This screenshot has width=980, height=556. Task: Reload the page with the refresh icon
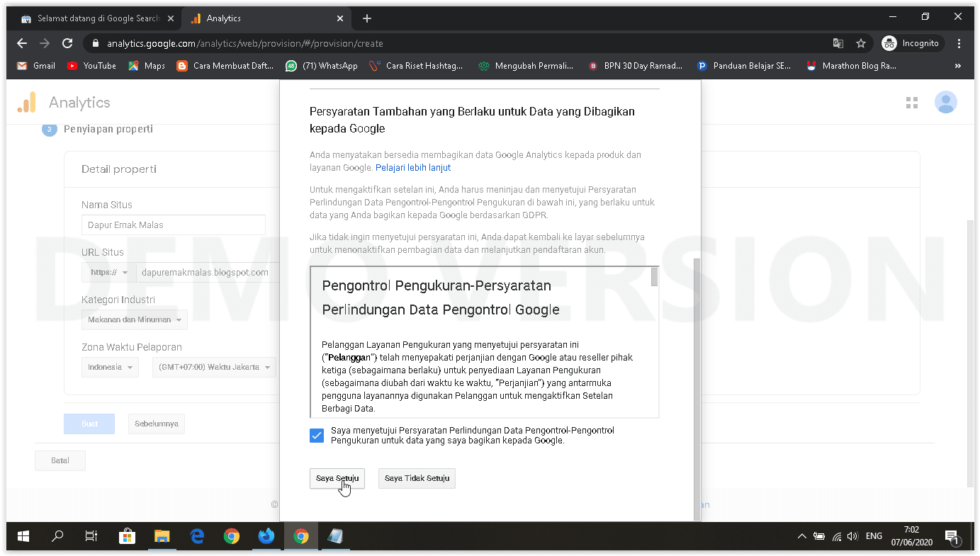[67, 43]
